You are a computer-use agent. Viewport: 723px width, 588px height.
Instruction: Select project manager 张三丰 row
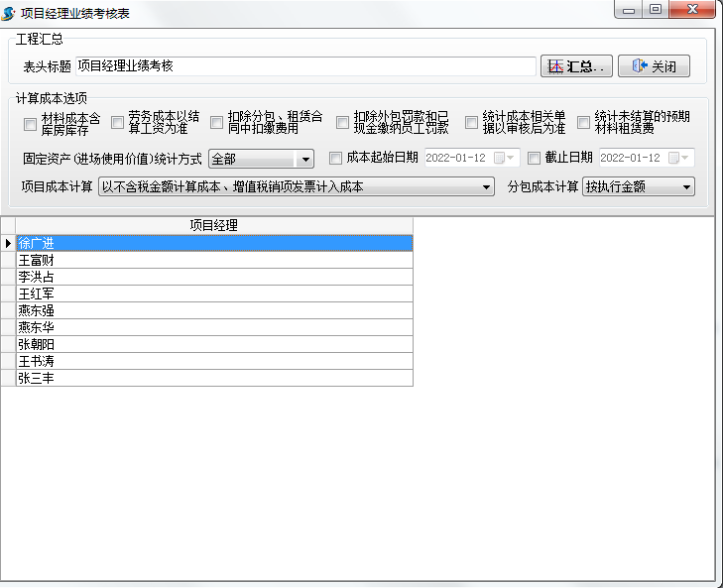[213, 378]
